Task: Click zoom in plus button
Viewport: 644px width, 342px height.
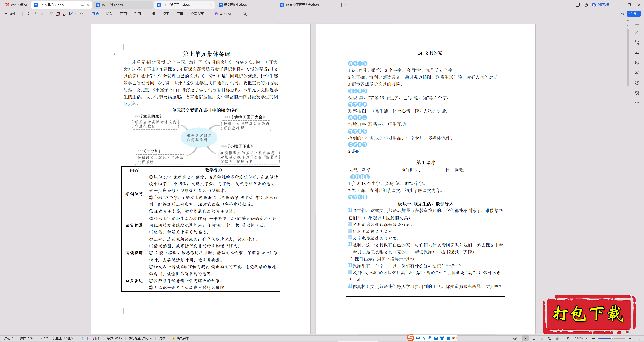Action: pyautogui.click(x=630, y=338)
